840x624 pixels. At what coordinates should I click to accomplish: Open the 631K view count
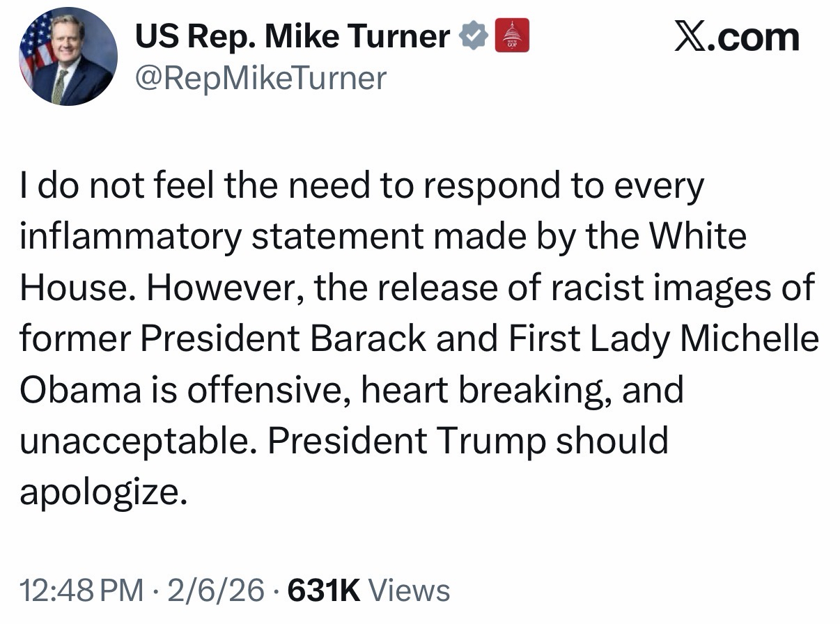[x=324, y=591]
